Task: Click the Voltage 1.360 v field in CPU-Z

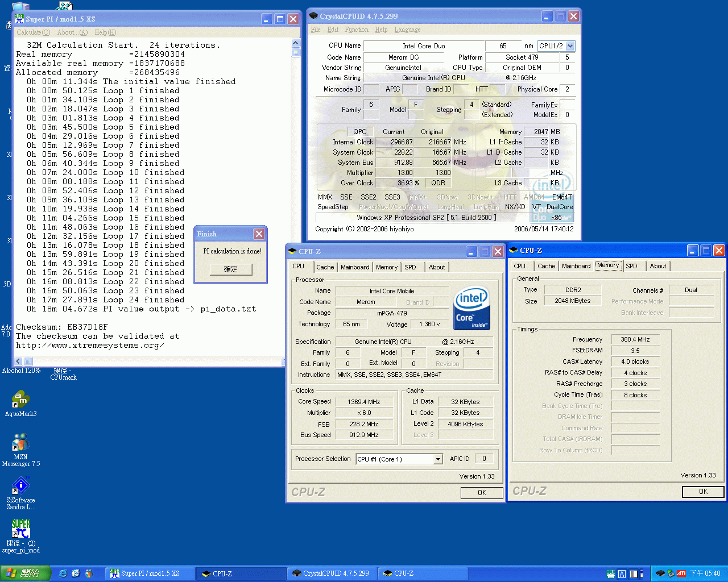Action: point(429,325)
